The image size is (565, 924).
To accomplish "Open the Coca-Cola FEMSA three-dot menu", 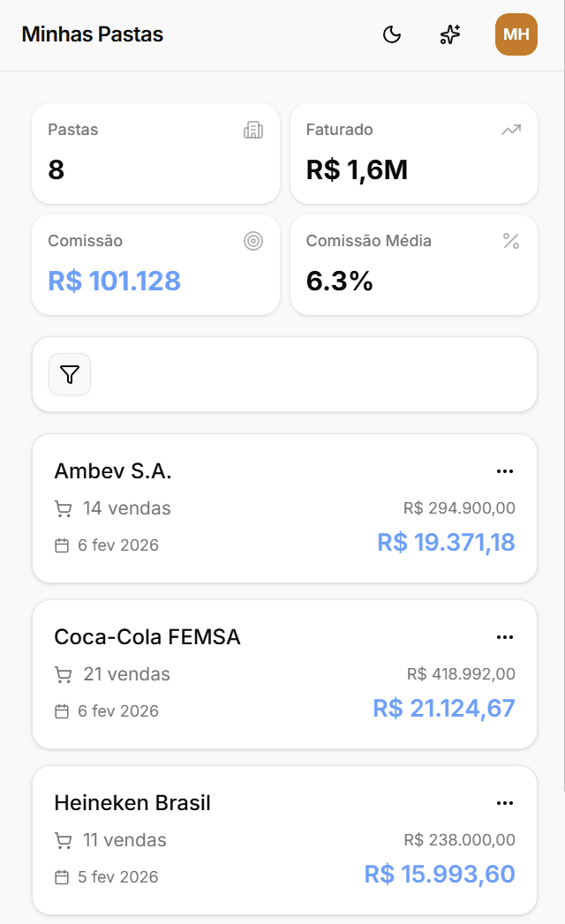I will 505,636.
